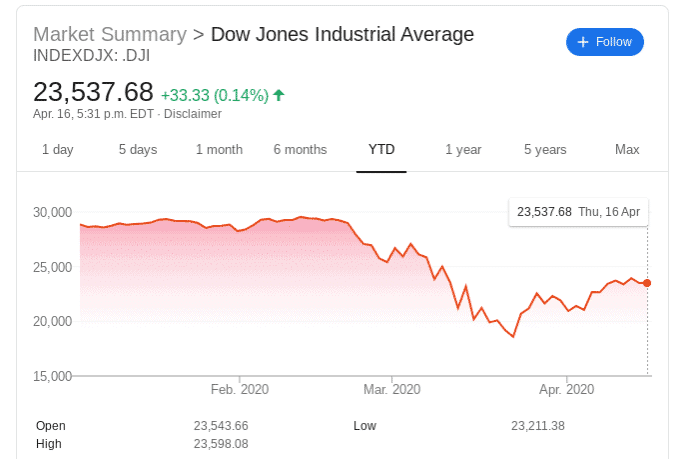Show the 5 years chart

[x=545, y=150]
